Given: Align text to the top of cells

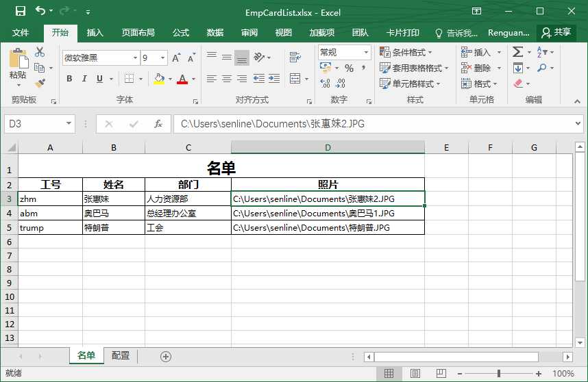Looking at the screenshot, I should click(x=212, y=58).
